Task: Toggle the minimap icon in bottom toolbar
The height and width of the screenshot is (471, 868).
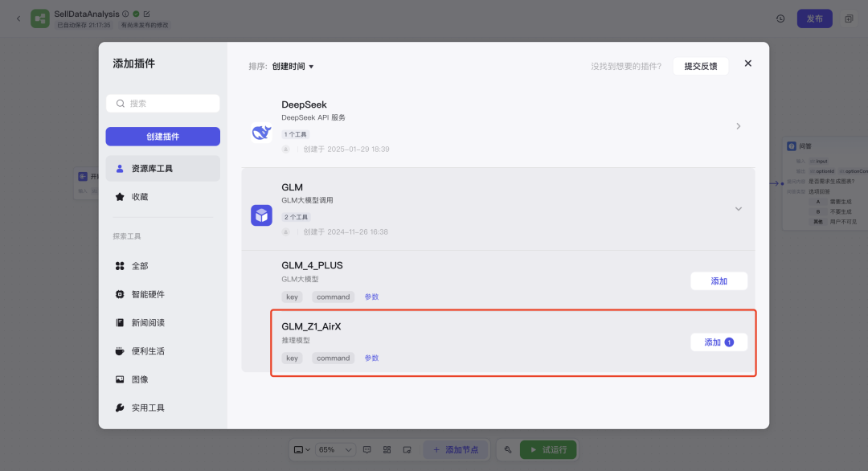Action: (x=407, y=450)
